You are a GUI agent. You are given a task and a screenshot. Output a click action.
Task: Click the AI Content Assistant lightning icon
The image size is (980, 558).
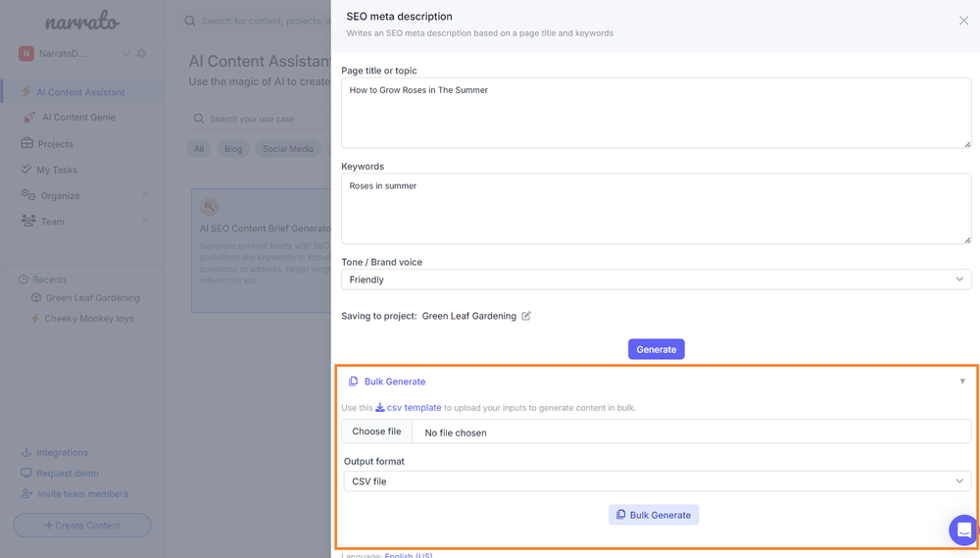(26, 91)
